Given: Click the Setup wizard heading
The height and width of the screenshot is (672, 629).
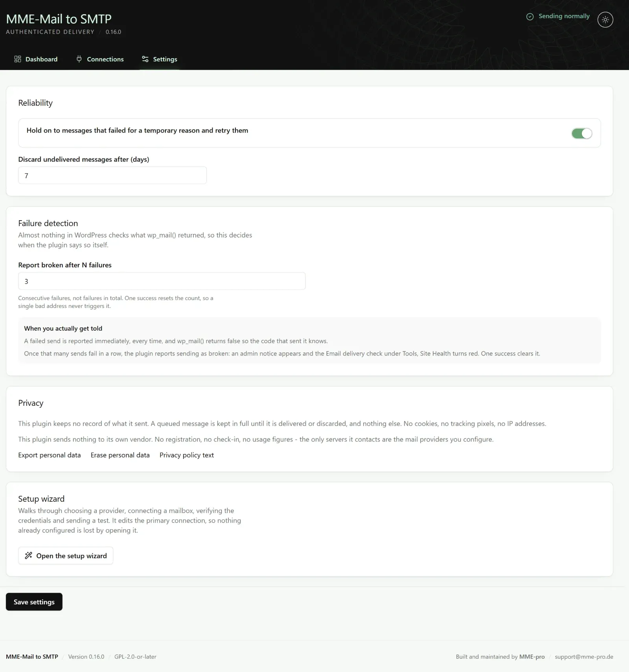Looking at the screenshot, I should [x=41, y=499].
